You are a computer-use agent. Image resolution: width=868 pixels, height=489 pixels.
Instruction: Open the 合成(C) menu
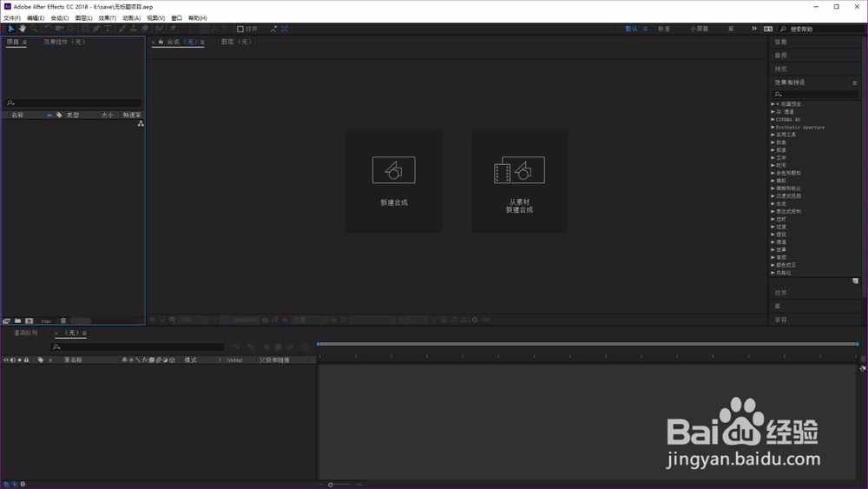60,18
